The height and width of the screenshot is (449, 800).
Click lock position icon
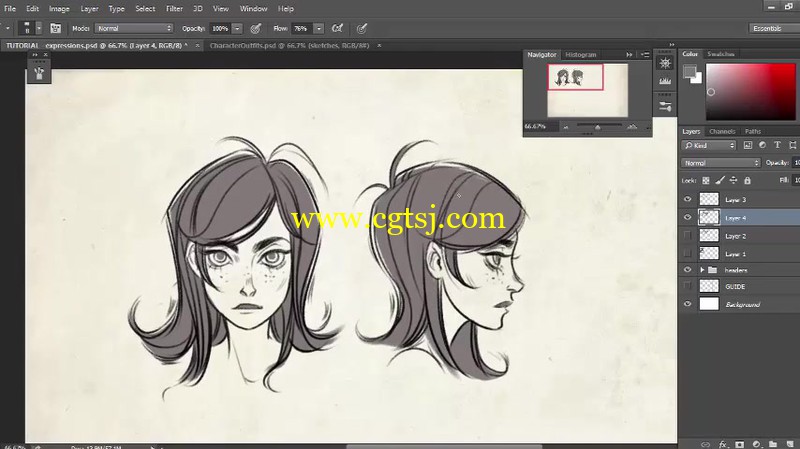click(733, 180)
